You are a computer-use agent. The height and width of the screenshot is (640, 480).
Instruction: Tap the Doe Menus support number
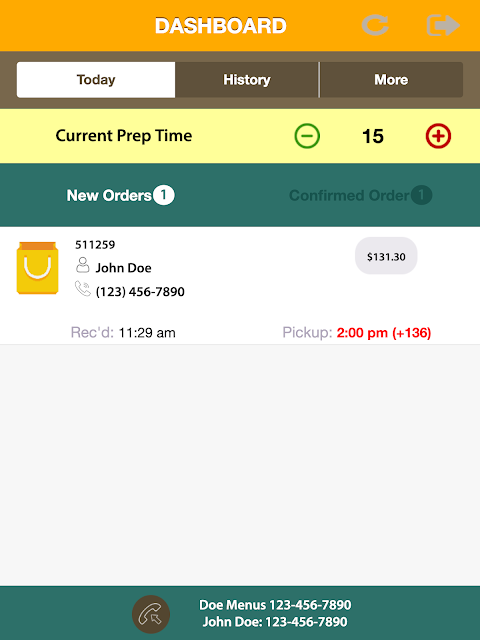(x=275, y=604)
